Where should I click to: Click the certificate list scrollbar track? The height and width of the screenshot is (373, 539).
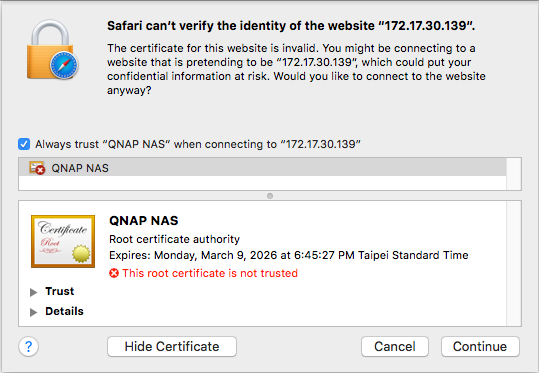(514, 174)
